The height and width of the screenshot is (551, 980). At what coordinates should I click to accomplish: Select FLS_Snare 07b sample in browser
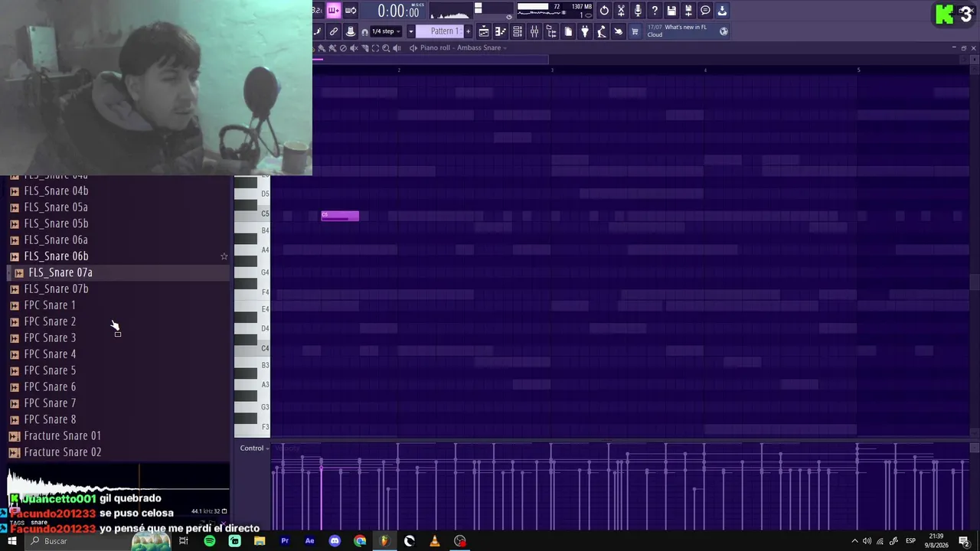click(x=56, y=289)
